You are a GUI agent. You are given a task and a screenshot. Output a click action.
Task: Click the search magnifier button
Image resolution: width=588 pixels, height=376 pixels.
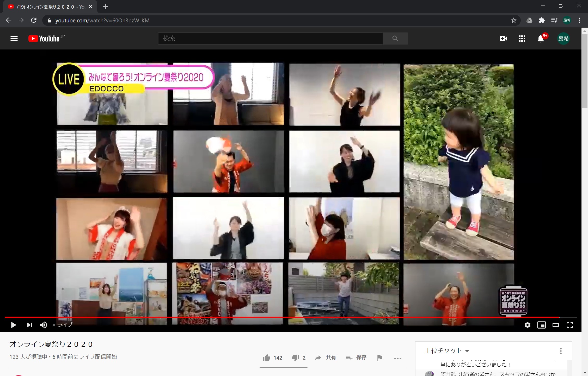tap(395, 39)
